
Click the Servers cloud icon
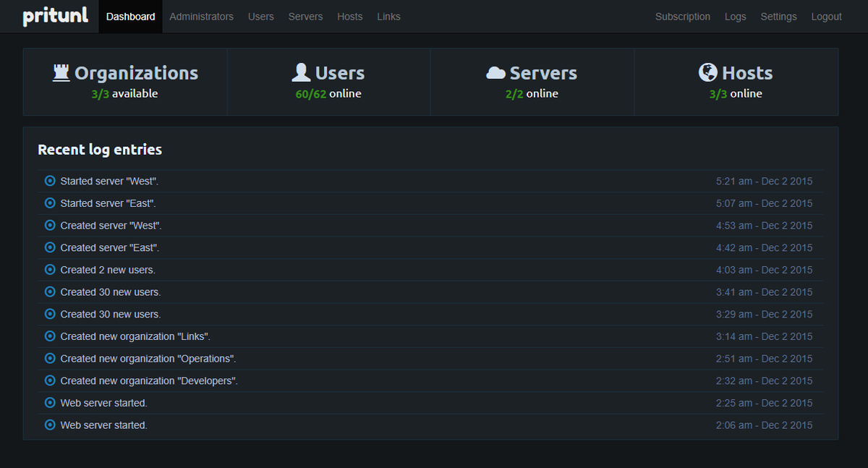(496, 72)
